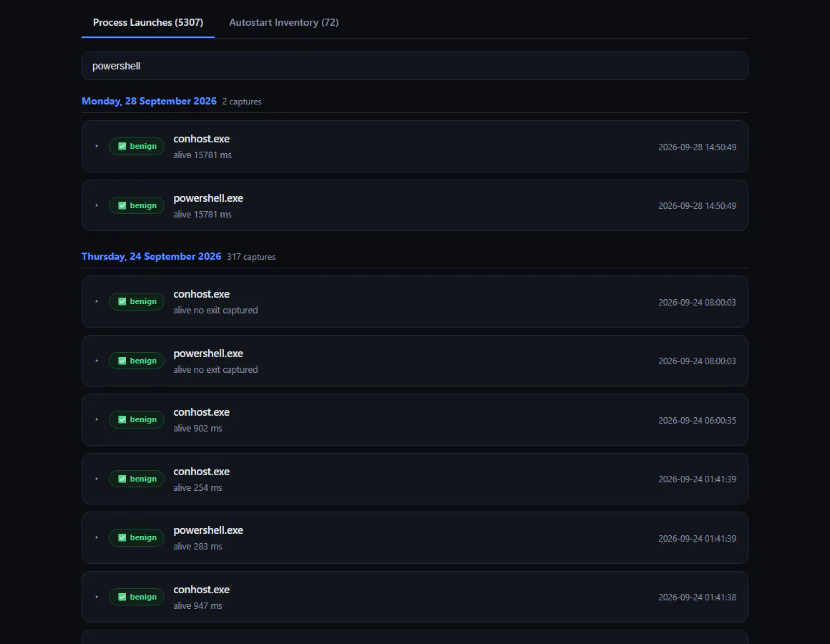830x644 pixels.
Task: Click benign badge on powershell.exe alive 15781 ms
Action: (x=137, y=205)
